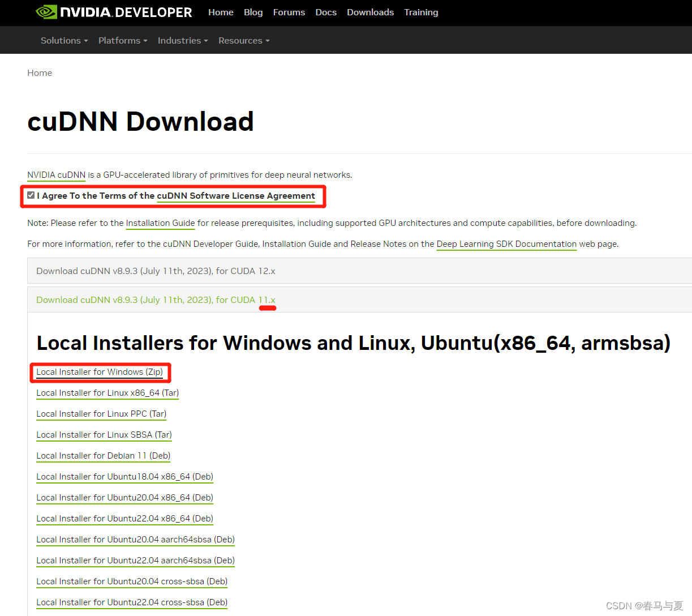Screen dimensions: 692x616
Task: Open the Installation Guide link
Action: 160,223
